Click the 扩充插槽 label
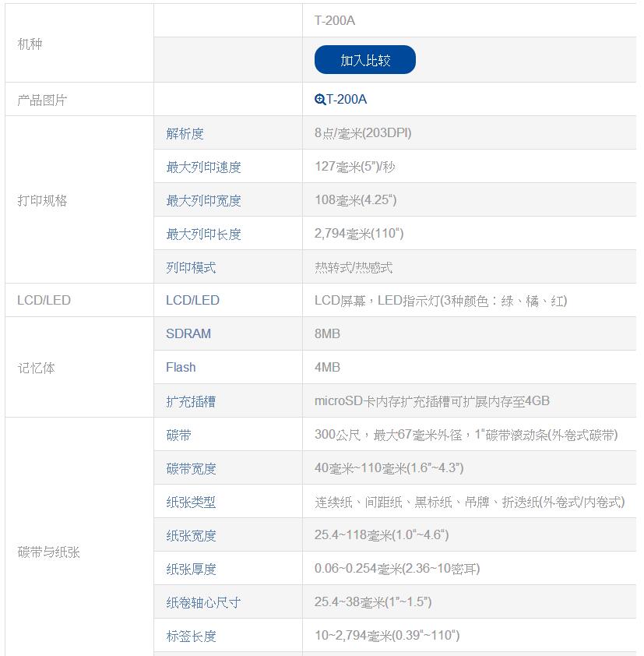Viewport: 644px width, 656px height. [x=191, y=401]
